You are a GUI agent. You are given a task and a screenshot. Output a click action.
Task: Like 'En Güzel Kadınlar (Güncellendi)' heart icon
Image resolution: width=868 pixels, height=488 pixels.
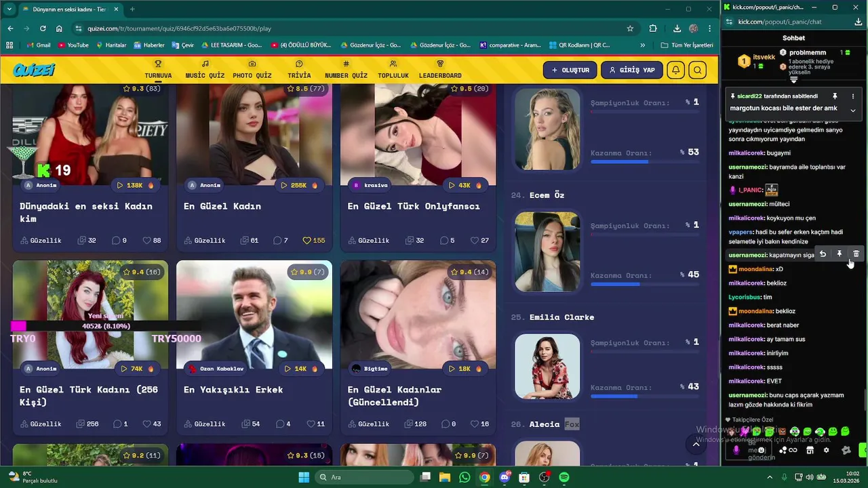tap(475, 424)
